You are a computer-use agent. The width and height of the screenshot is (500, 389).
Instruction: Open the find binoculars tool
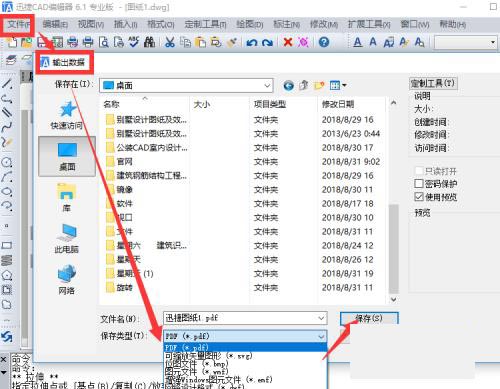pyautogui.click(x=149, y=42)
